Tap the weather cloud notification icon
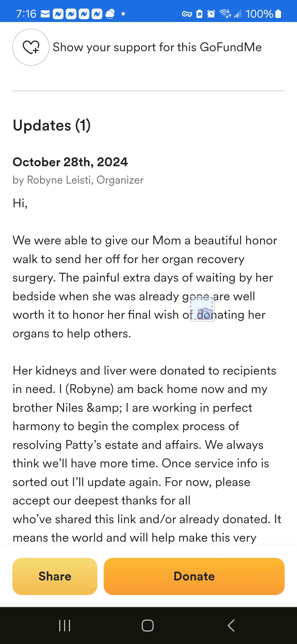The image size is (297, 644). pos(110,14)
